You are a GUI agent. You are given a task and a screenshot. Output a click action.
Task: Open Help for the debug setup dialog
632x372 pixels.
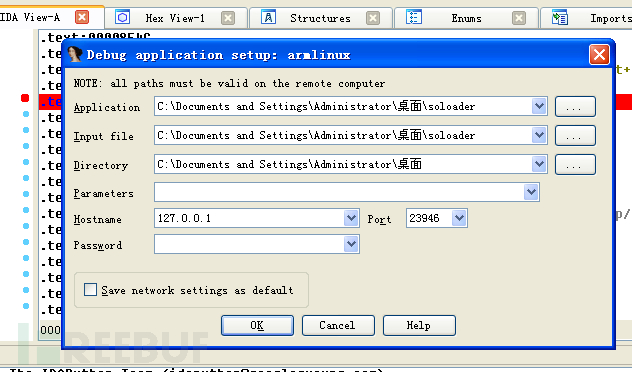tap(419, 325)
